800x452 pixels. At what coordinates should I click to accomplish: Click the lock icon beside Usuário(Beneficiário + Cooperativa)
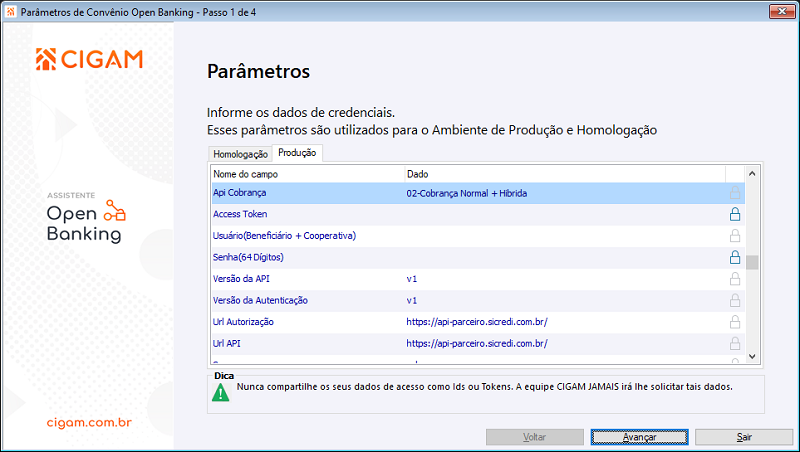click(x=735, y=236)
